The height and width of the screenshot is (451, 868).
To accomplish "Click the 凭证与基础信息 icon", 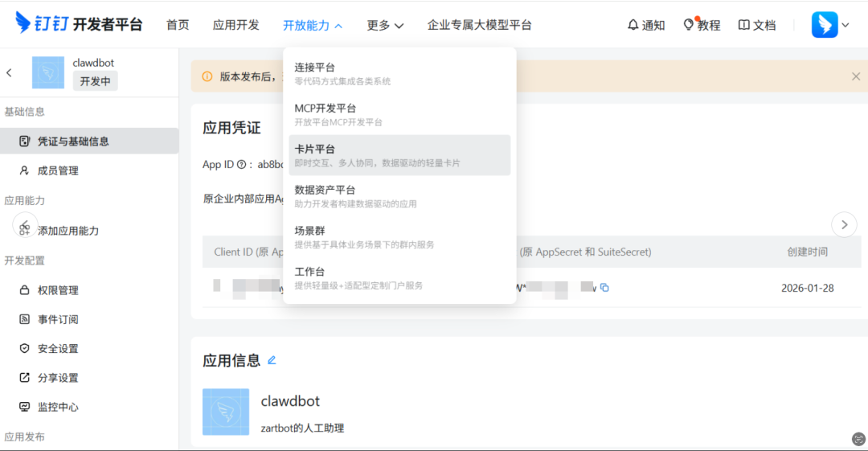I will [24, 141].
